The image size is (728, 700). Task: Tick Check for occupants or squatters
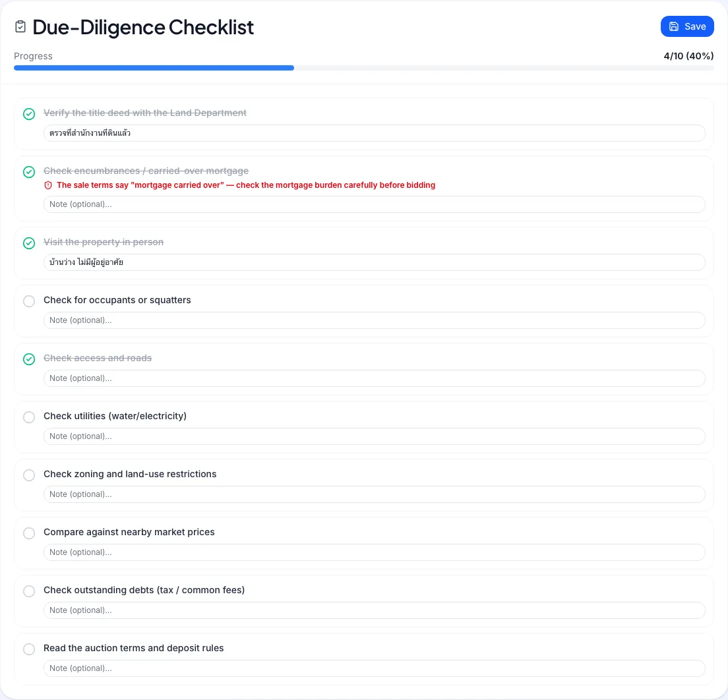pyautogui.click(x=29, y=301)
